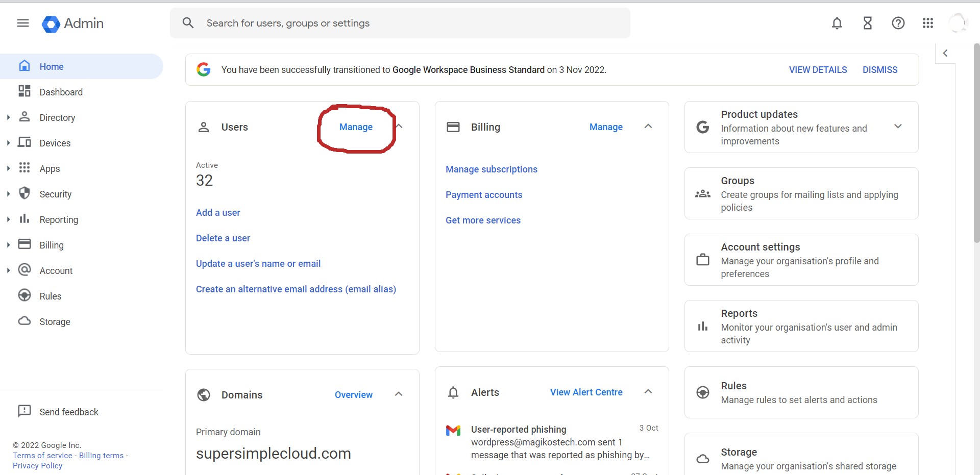Click Manage on the Billing card
The width and height of the screenshot is (980, 475).
click(606, 127)
